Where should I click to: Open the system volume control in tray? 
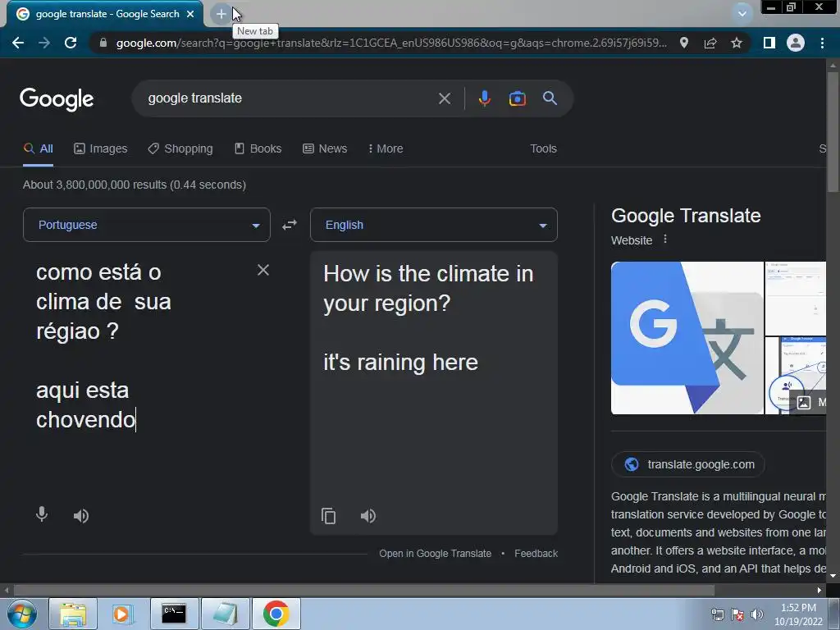coord(757,614)
